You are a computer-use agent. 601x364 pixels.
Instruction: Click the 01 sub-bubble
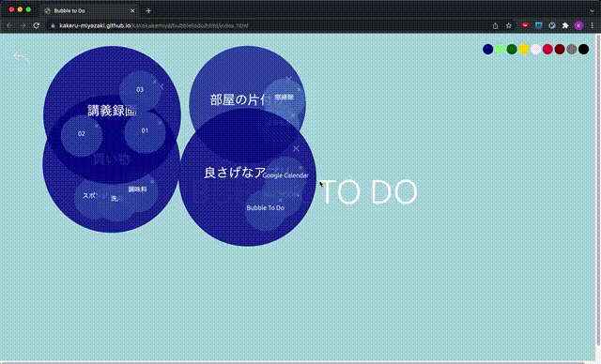145,131
